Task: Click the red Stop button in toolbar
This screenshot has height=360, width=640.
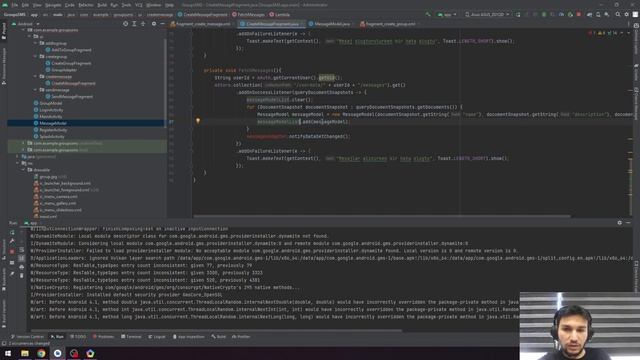Action: click(579, 15)
